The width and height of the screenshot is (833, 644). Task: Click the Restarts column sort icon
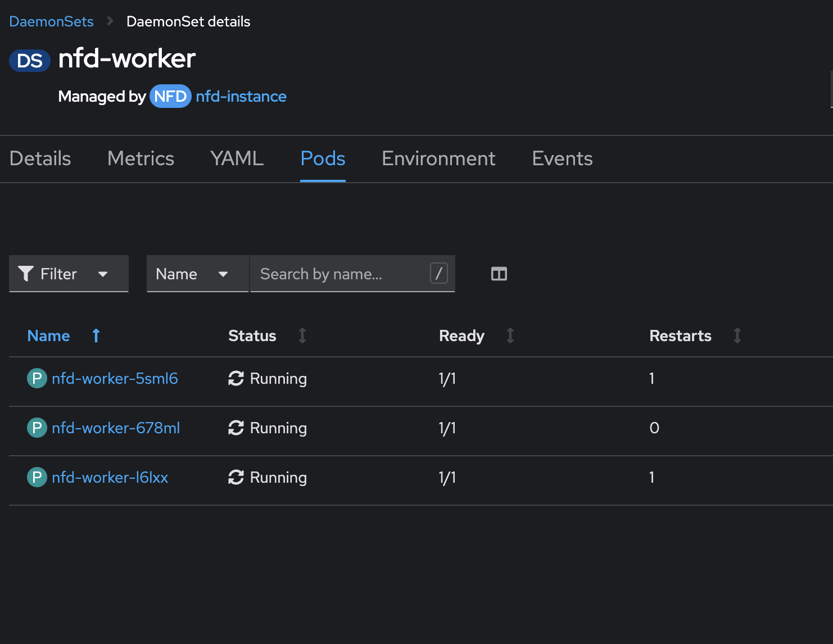(x=737, y=335)
